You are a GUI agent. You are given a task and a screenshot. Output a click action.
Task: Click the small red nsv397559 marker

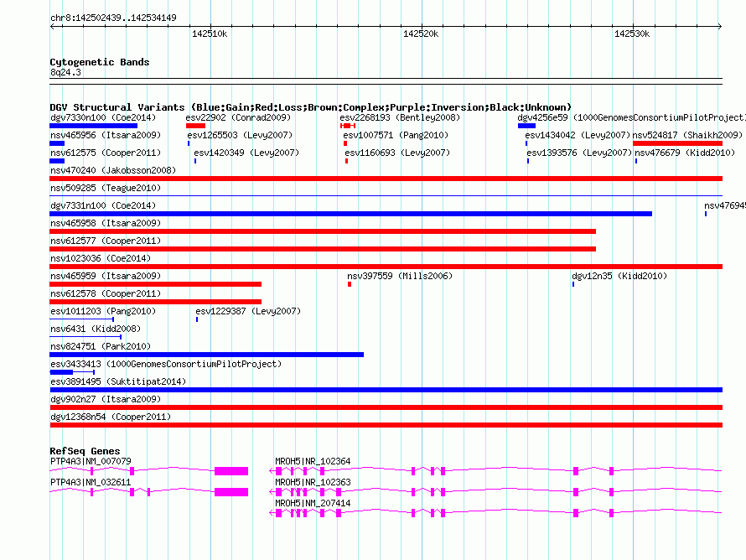[350, 284]
